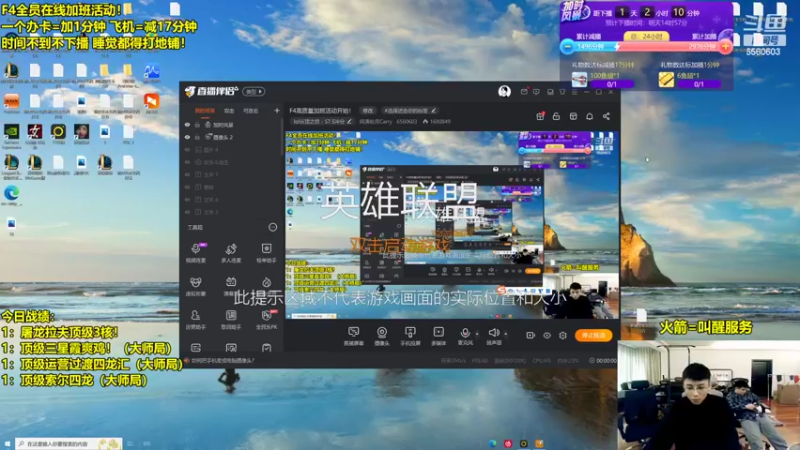Select the 摄像头 2 source row
The width and height of the screenshot is (800, 450).
230,137
